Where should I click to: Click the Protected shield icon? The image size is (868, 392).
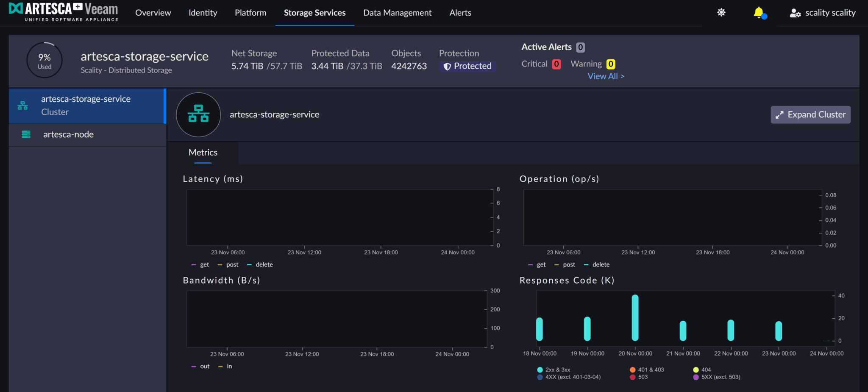[447, 67]
